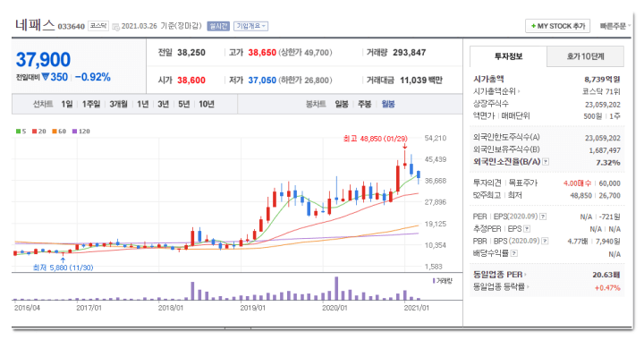Image resolution: width=644 pixels, height=340 pixels.
Task: Click the red 20-period moving average swatch
Action: 35,132
